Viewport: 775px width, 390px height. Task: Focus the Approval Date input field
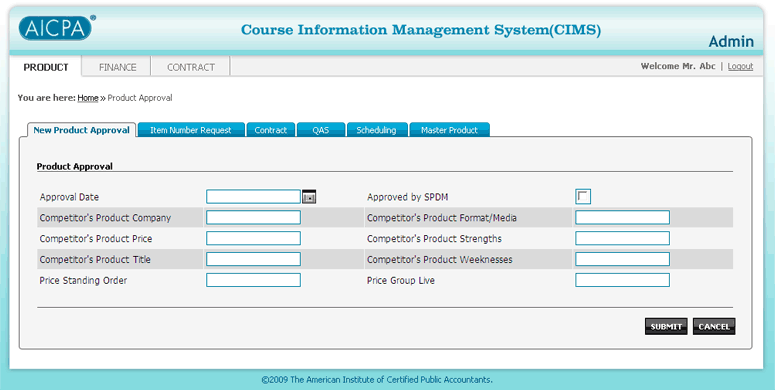(x=253, y=197)
